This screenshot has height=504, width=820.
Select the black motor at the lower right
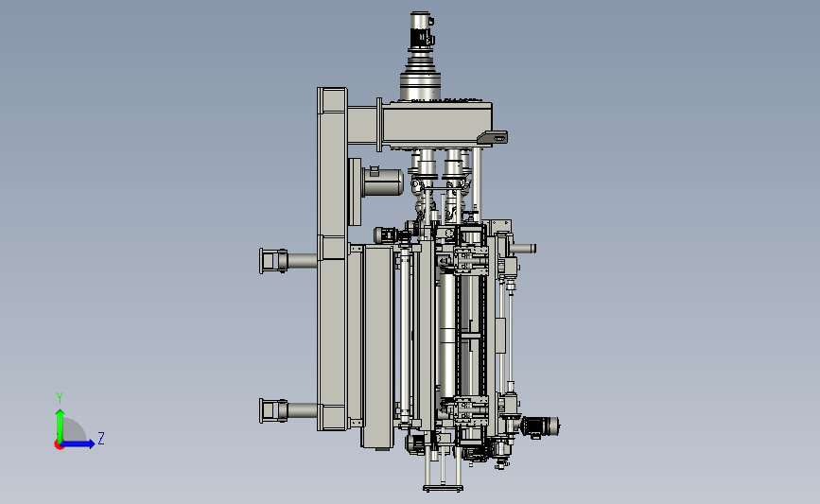(x=541, y=426)
